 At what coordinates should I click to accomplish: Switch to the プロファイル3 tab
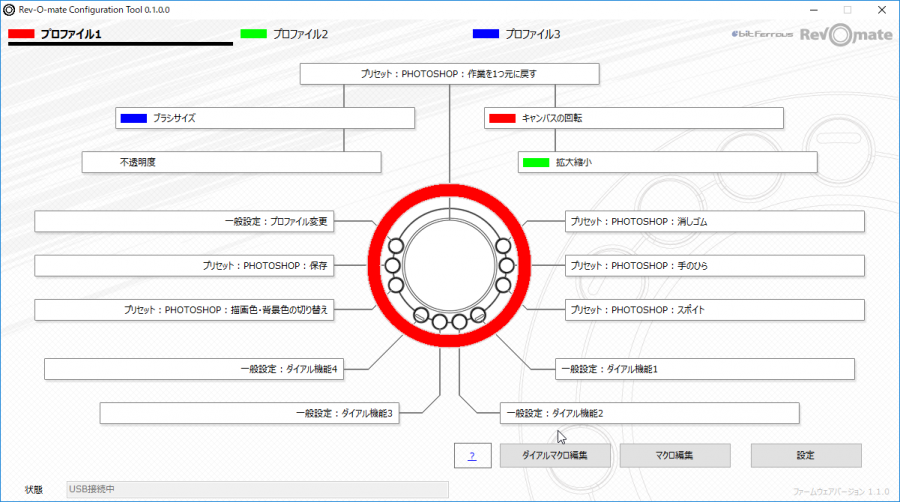coord(532,34)
